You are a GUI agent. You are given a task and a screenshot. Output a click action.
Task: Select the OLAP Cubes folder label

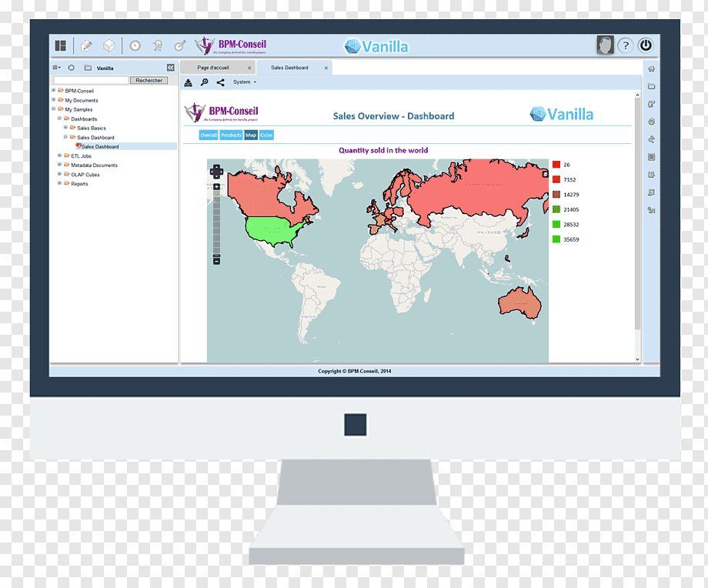[x=85, y=175]
